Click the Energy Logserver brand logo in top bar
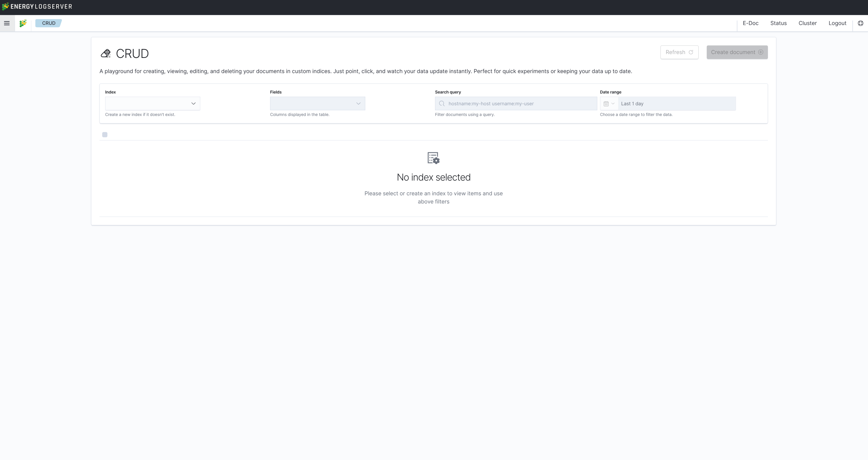 [x=37, y=6]
